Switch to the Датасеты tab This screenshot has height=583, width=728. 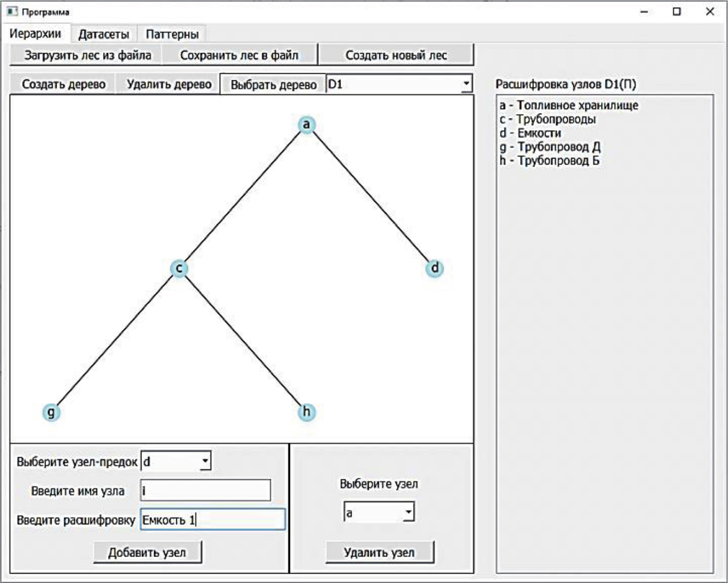point(104,34)
